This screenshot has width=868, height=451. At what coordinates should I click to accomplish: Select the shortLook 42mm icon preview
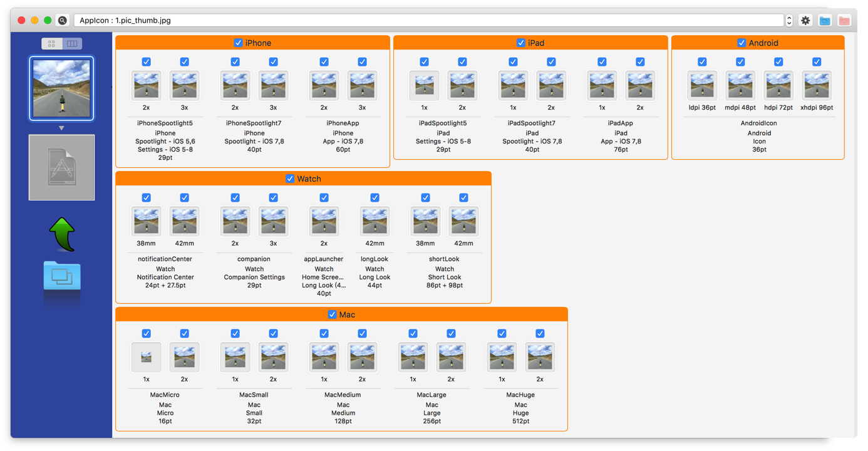[463, 221]
